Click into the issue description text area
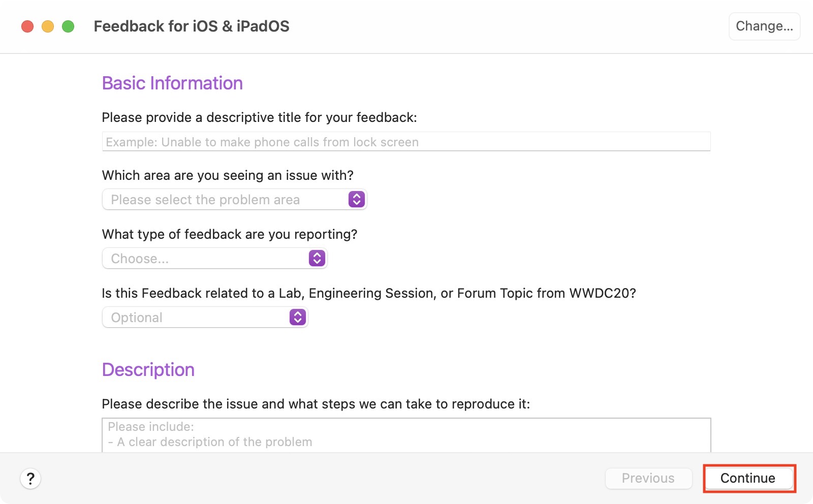 pos(405,435)
